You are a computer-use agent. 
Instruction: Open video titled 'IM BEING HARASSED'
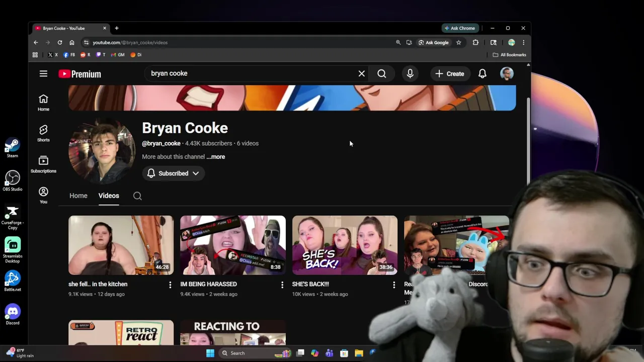(x=209, y=284)
